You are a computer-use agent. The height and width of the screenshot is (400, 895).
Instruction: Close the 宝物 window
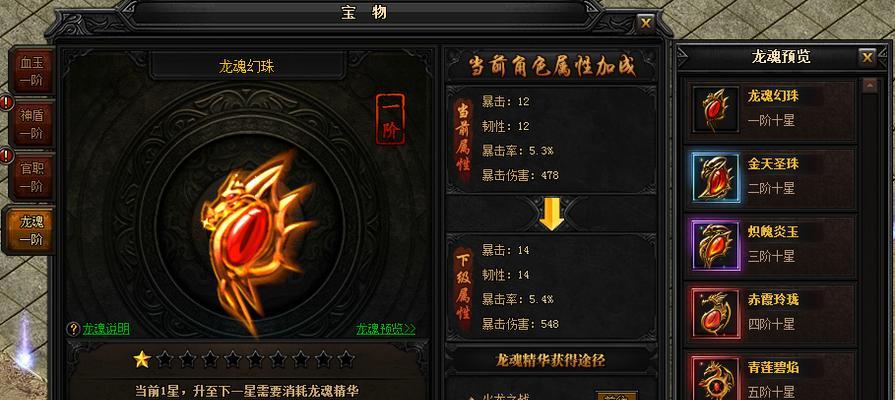(x=646, y=23)
